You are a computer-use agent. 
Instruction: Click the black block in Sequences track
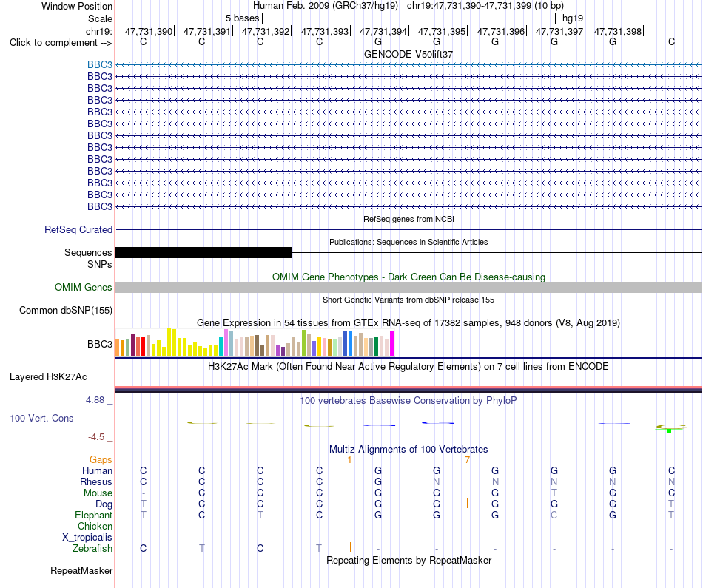click(x=203, y=253)
